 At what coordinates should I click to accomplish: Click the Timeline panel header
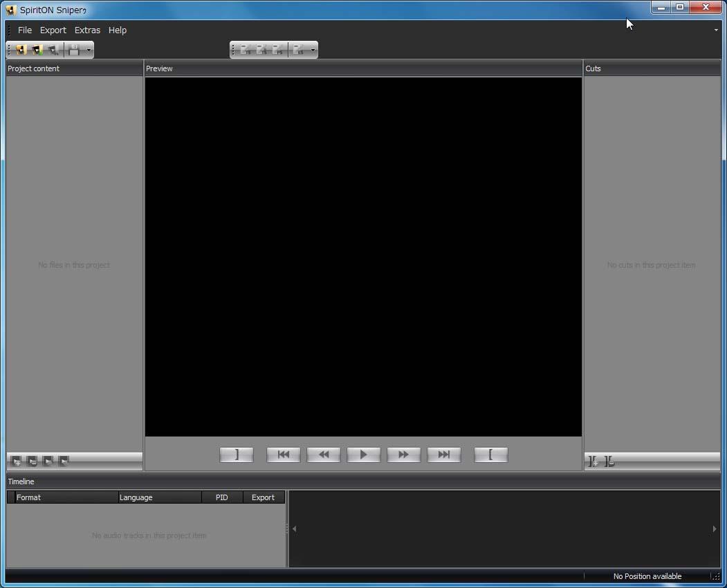click(x=364, y=481)
